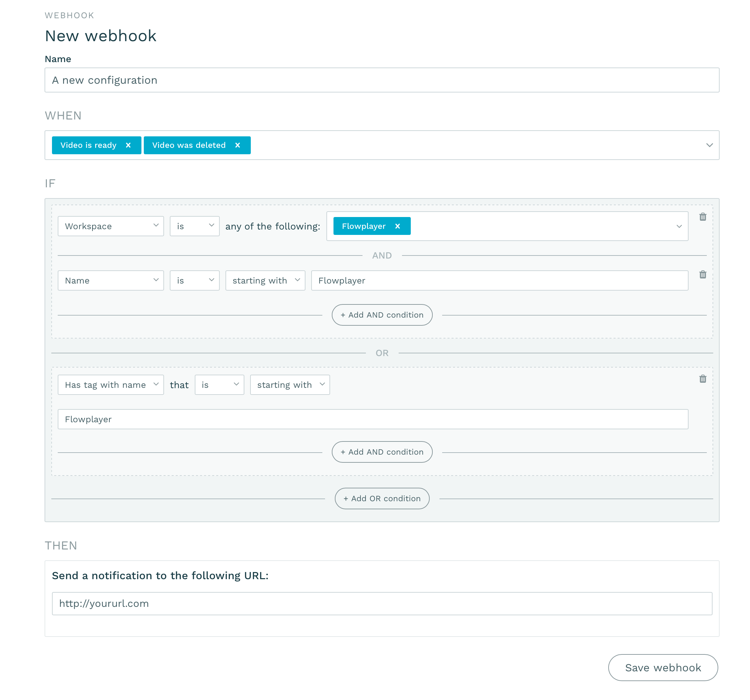Viewport: 750px width, 700px height.
Task: Remove 'Video was deleted' event tag
Action: coord(238,145)
